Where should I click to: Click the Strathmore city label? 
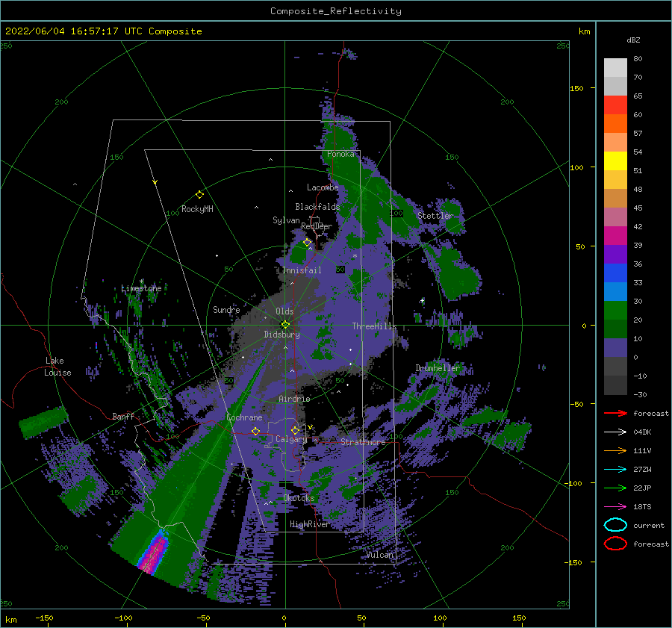tap(364, 442)
